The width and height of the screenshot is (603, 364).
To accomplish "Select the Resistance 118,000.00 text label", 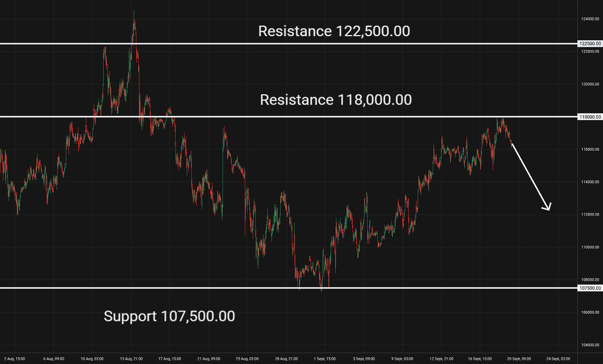I will (x=336, y=100).
